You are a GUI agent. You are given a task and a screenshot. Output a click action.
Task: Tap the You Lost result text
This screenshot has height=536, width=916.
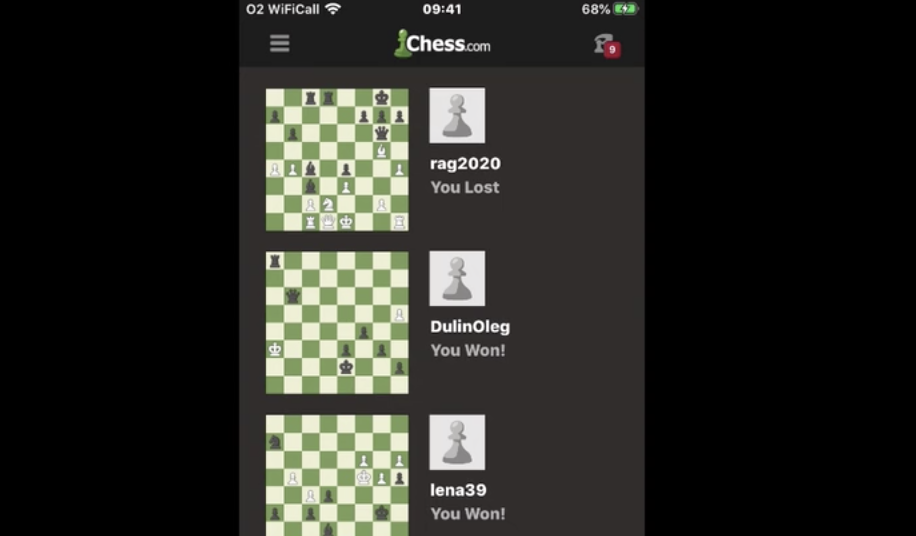pos(465,187)
